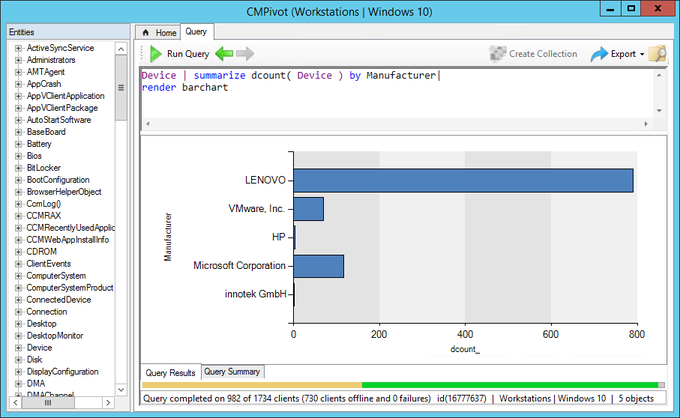Click entities horizontal scroll left arrow
The height and width of the screenshot is (418, 680).
pos(15,403)
